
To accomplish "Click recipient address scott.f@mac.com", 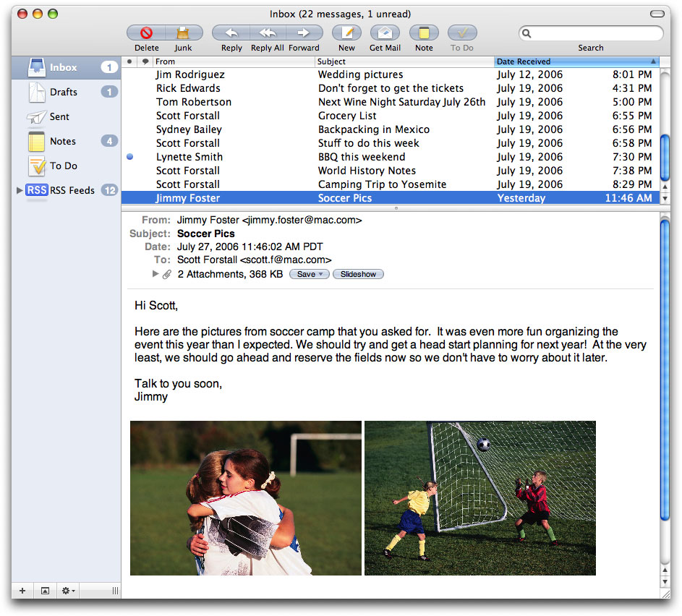I will click(x=286, y=260).
